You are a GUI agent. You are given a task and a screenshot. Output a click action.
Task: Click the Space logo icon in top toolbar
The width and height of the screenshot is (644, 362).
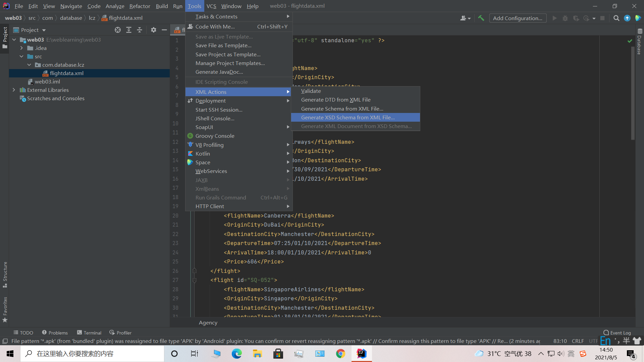638,18
